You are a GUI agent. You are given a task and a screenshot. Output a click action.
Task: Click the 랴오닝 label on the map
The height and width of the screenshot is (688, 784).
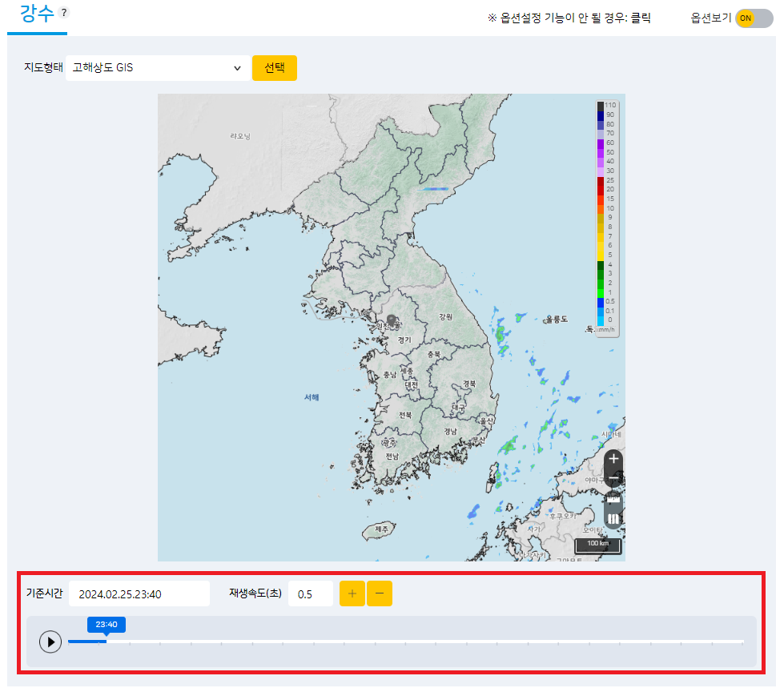(240, 136)
